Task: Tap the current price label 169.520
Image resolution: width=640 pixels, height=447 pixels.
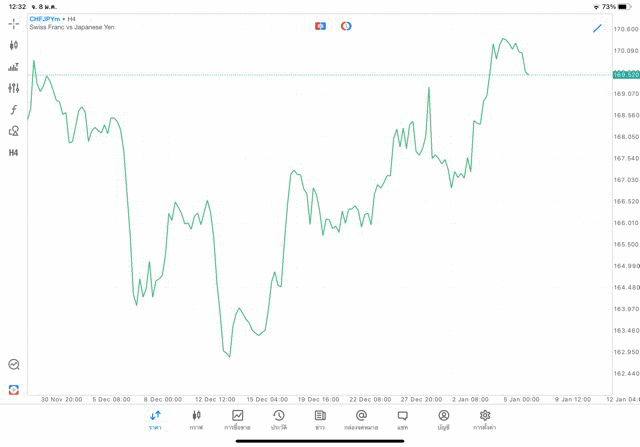Action: point(626,74)
